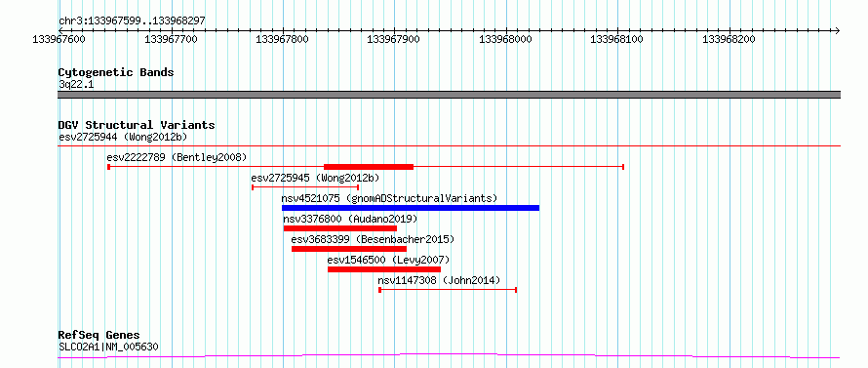Screen dimensions: 868x368
Task: Click the right arrow of the coordinate ruler
Action: [x=837, y=30]
